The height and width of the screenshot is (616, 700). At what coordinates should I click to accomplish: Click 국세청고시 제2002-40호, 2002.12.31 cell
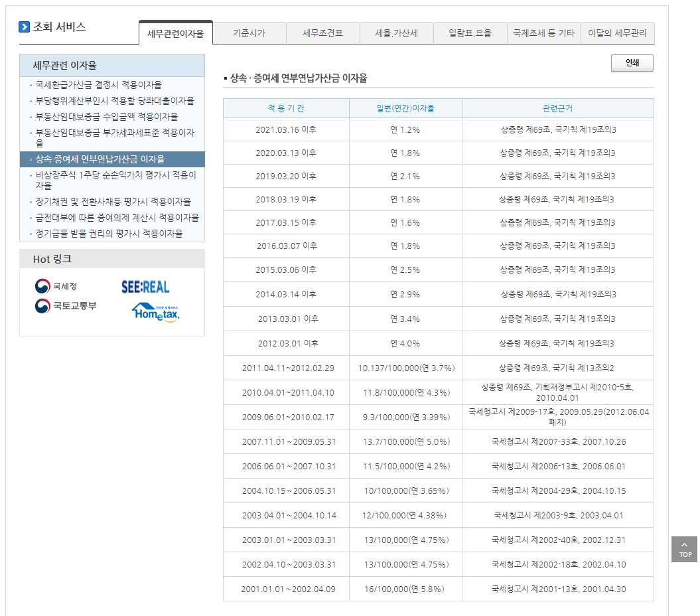tap(557, 540)
